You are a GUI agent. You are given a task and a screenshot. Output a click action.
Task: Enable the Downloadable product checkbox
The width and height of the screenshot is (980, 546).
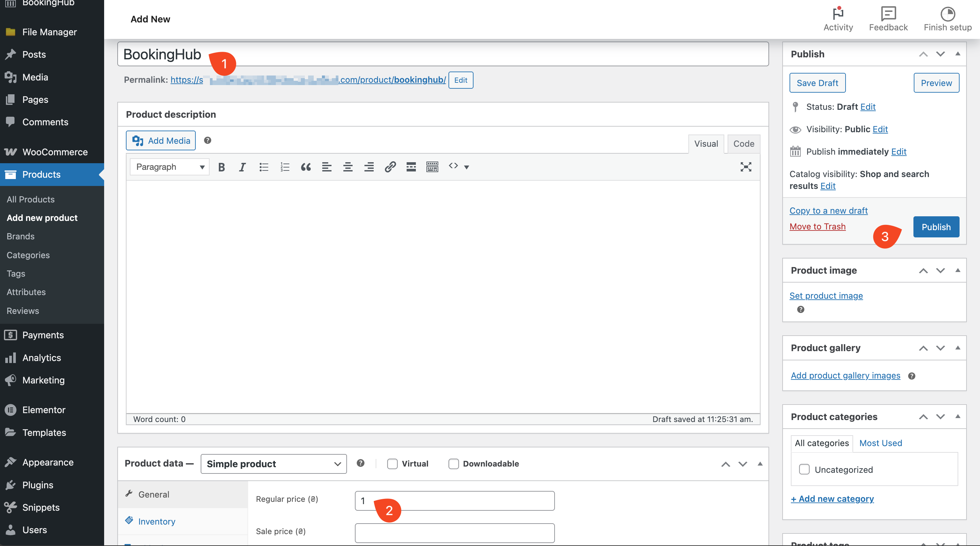453,464
